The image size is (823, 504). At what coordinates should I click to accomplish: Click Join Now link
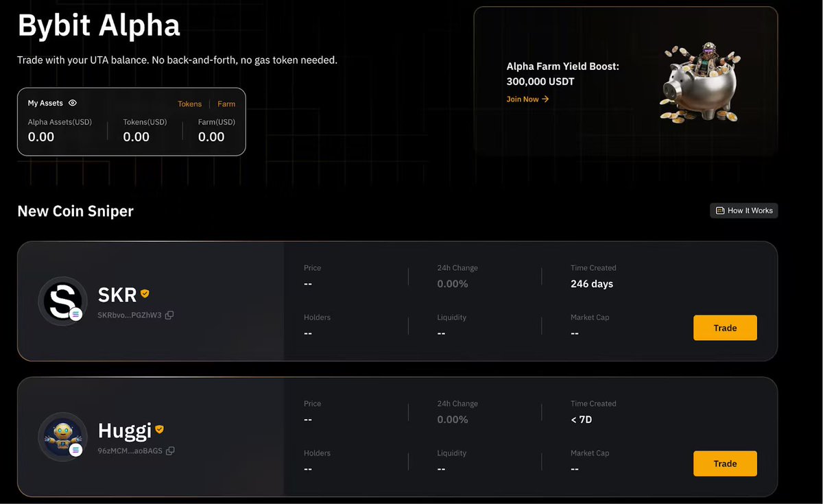pyautogui.click(x=527, y=99)
